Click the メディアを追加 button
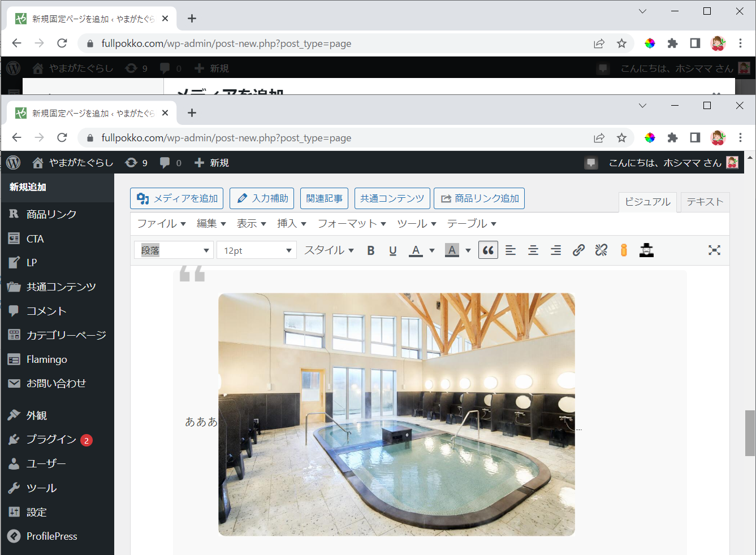Viewport: 756px width, 555px height. pos(177,198)
